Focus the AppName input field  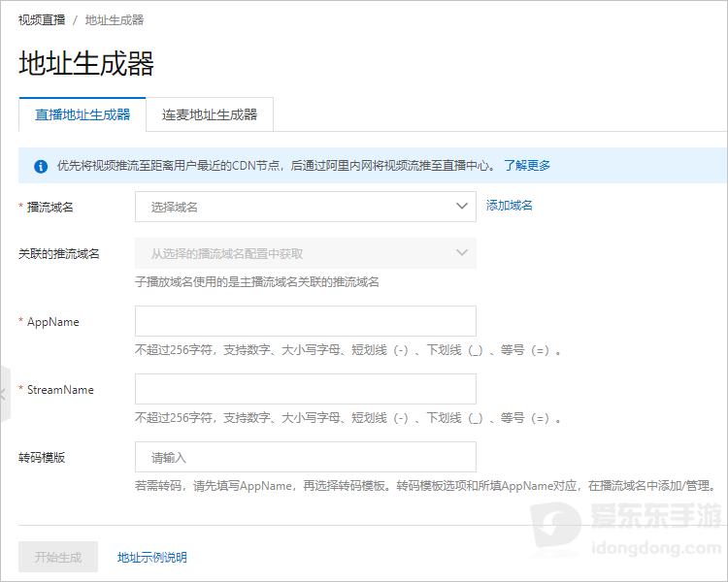306,321
